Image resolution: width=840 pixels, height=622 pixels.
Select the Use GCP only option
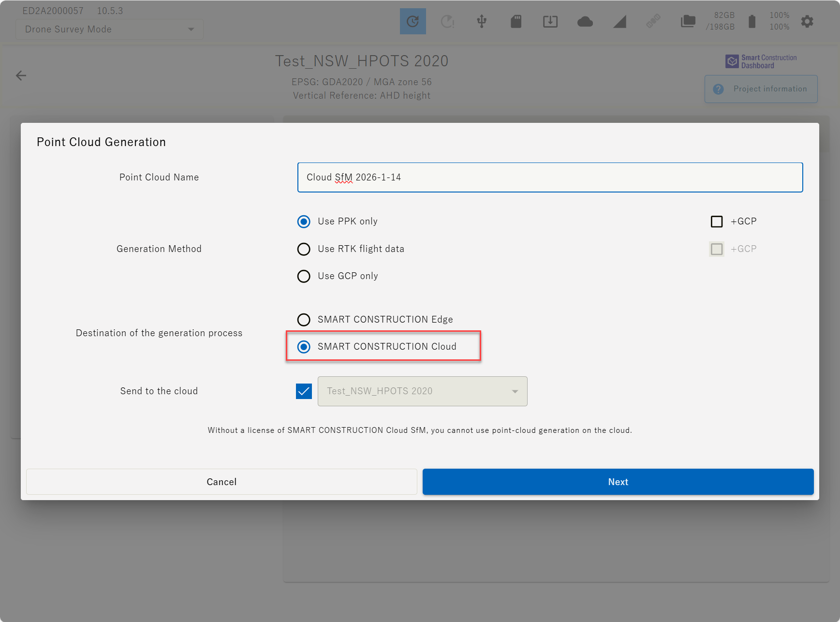point(304,276)
